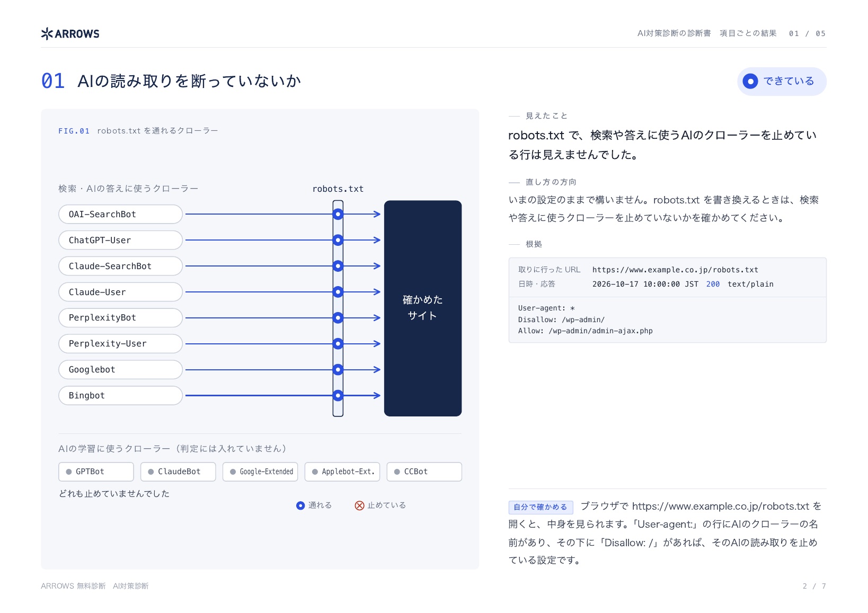Select the ClaudeBot chip

click(178, 472)
